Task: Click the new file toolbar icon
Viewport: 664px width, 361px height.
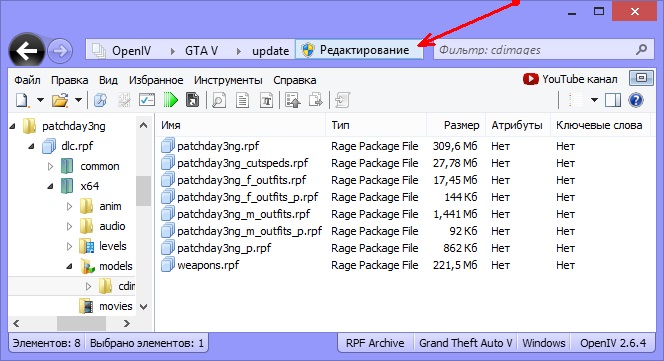Action: [22, 100]
